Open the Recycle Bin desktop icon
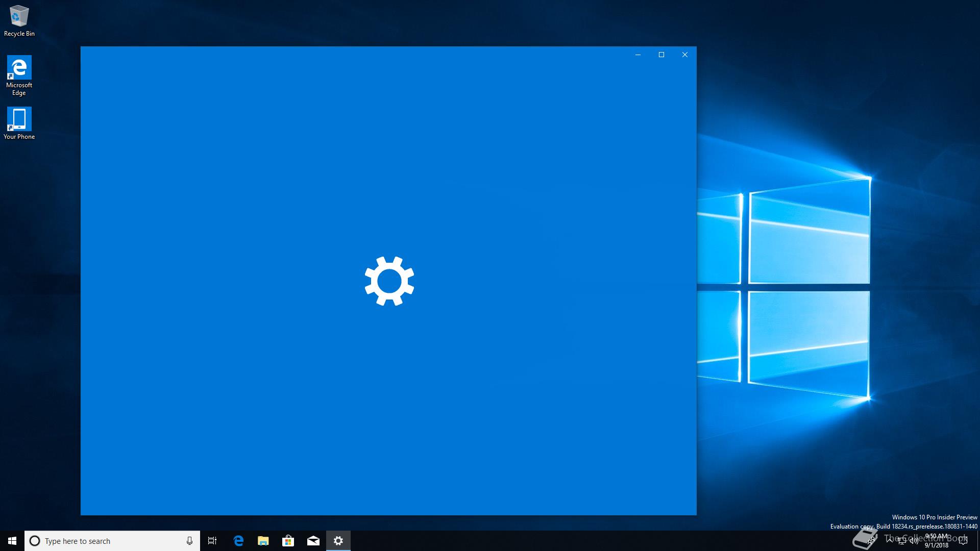The width and height of the screenshot is (980, 551). [x=19, y=21]
